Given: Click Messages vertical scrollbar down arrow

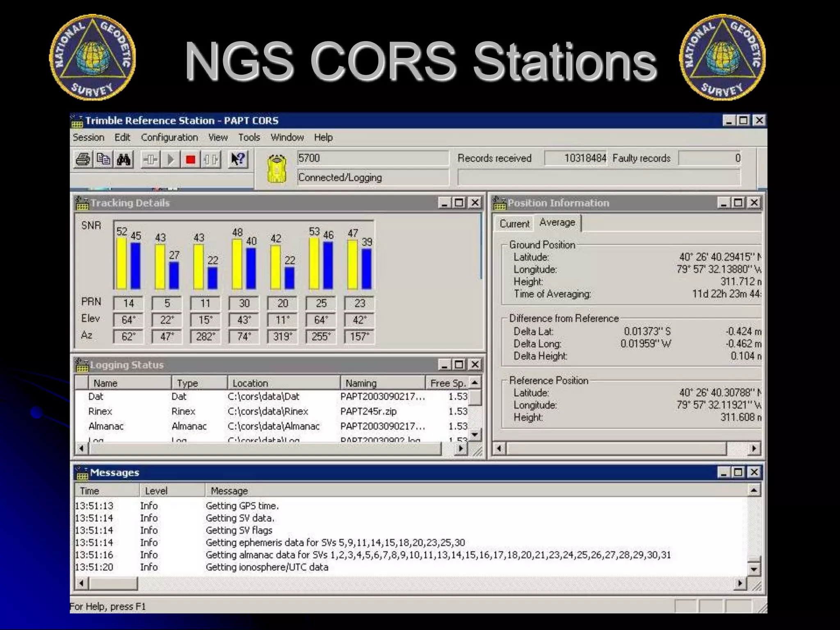Looking at the screenshot, I should 754,569.
